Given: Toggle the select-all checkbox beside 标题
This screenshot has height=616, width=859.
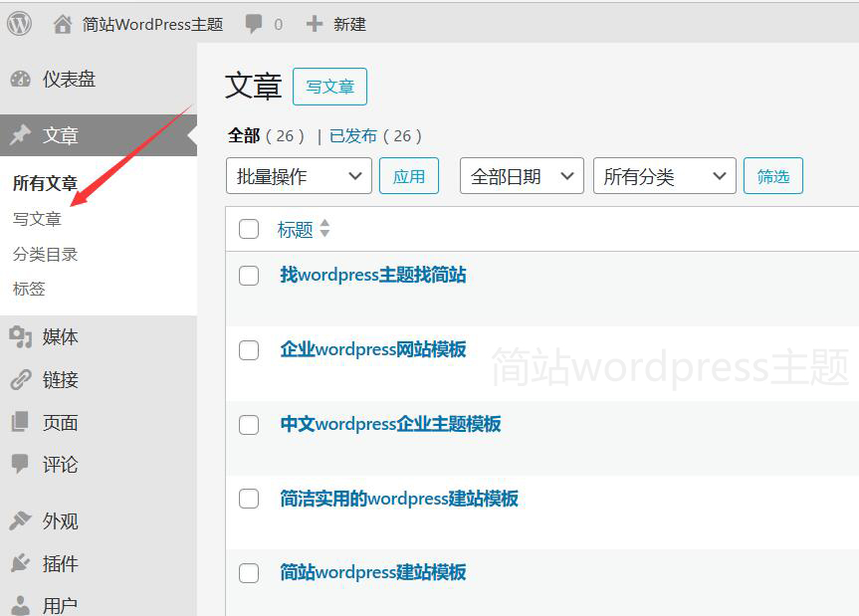Looking at the screenshot, I should (x=249, y=230).
